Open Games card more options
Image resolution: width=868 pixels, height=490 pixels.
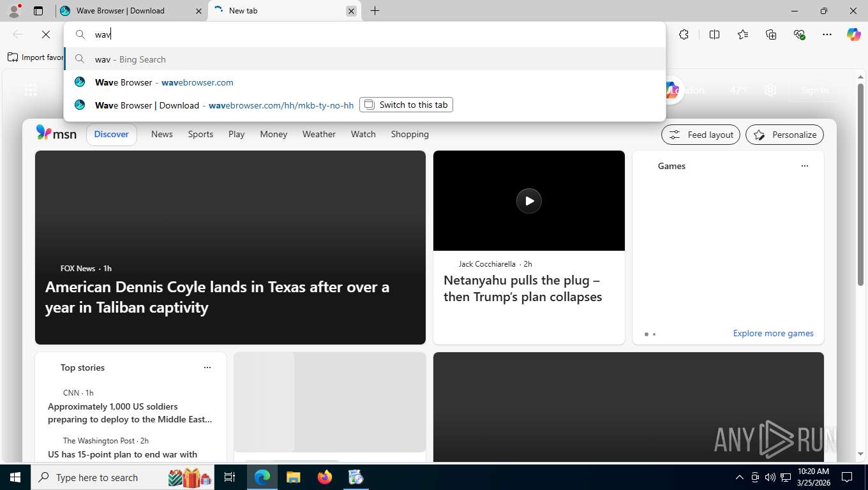[804, 166]
